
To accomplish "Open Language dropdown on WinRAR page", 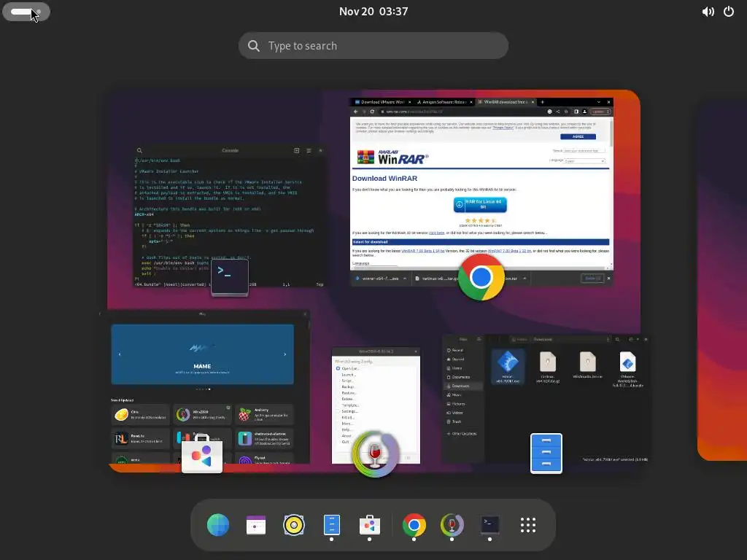I will (584, 161).
